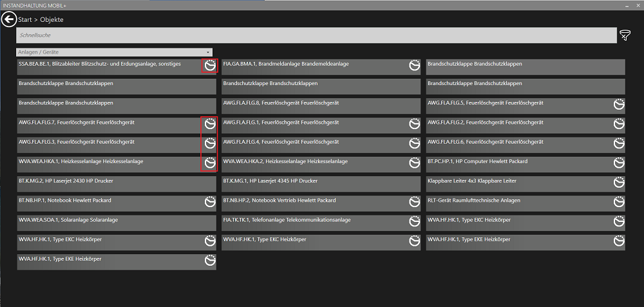644x307 pixels.
Task: Open the filter funnel icon
Action: pos(625,35)
